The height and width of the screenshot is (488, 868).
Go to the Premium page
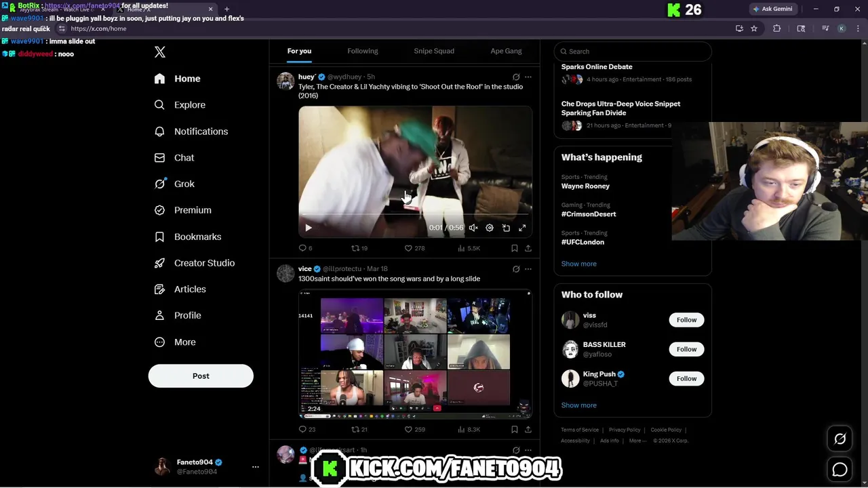pos(182,210)
